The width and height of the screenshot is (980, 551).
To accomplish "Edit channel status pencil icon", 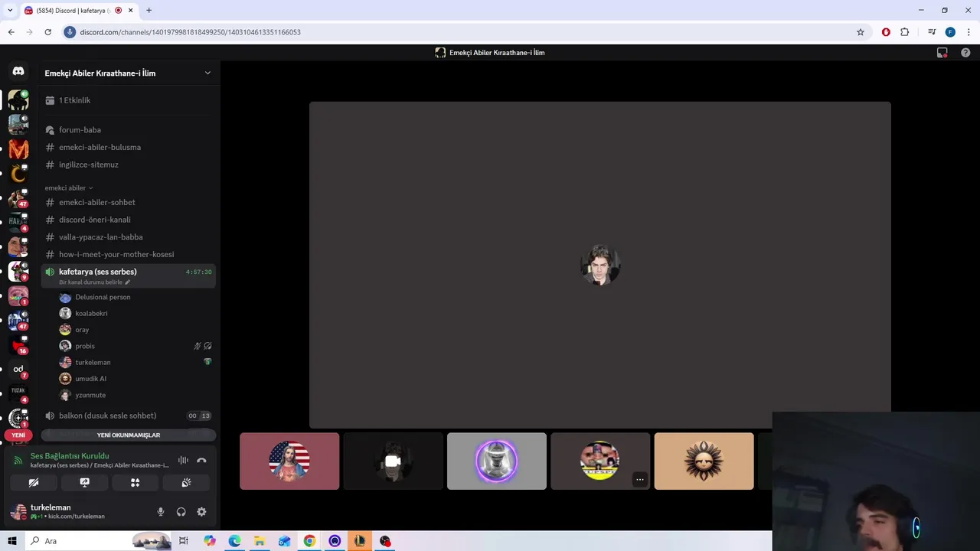I will tap(128, 282).
